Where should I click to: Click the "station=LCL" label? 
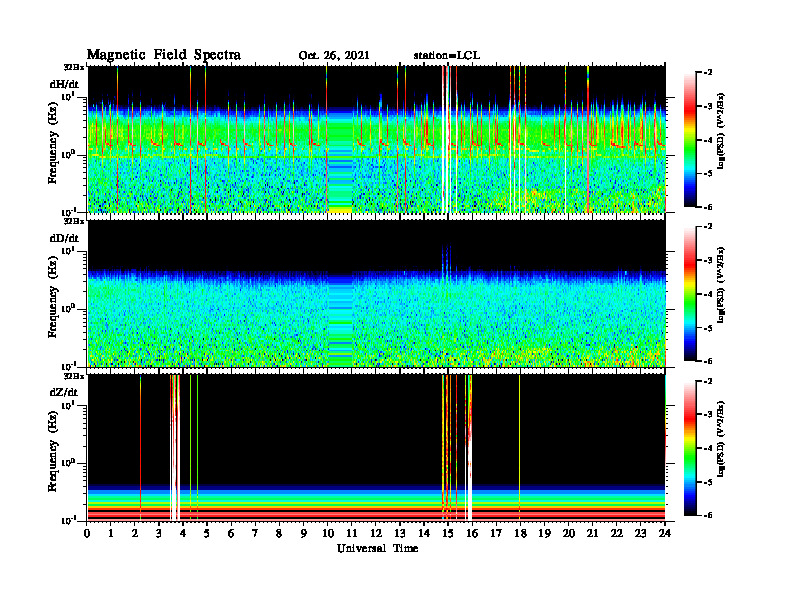447,56
